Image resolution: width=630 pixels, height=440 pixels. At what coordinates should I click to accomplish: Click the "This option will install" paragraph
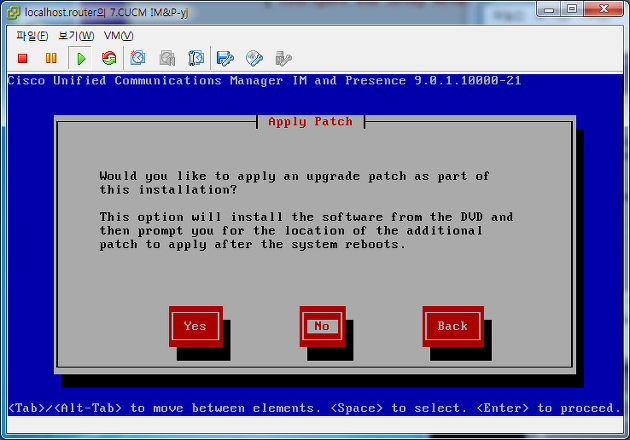[x=307, y=231]
